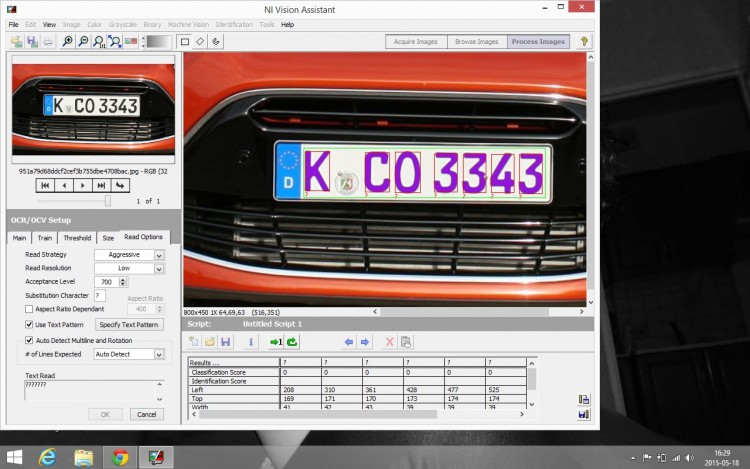Screen dimensions: 750x469
Task: Click palette gradient spinner arrows
Action: pos(143,42)
